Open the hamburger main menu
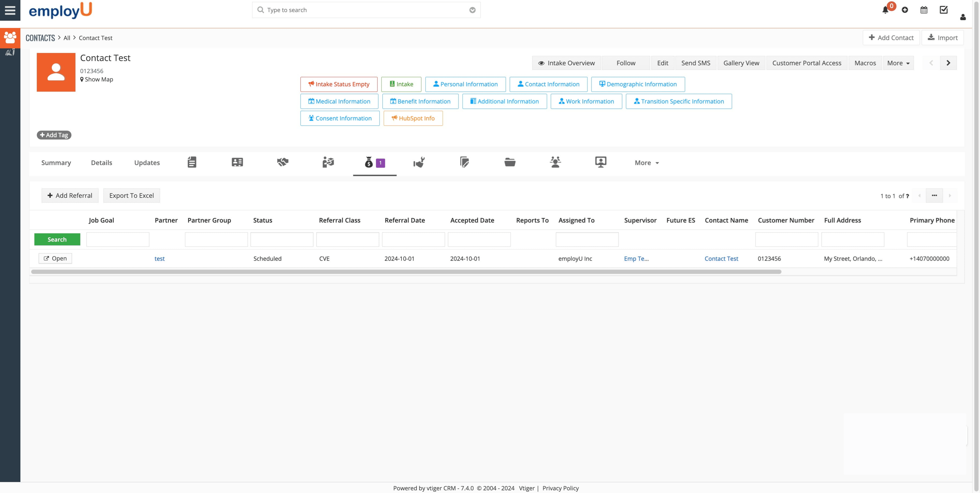 pyautogui.click(x=10, y=10)
